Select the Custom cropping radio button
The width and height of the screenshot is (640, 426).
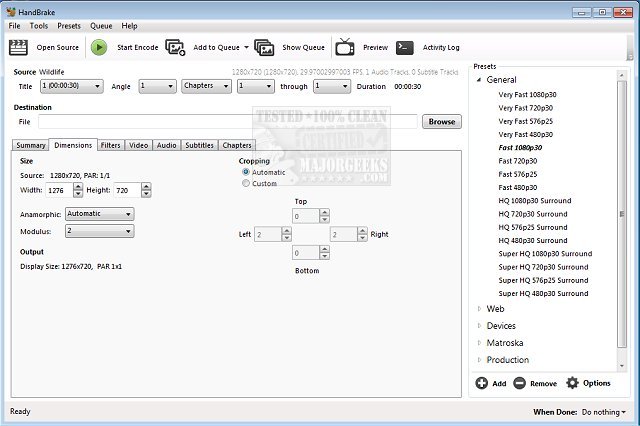pos(246,183)
